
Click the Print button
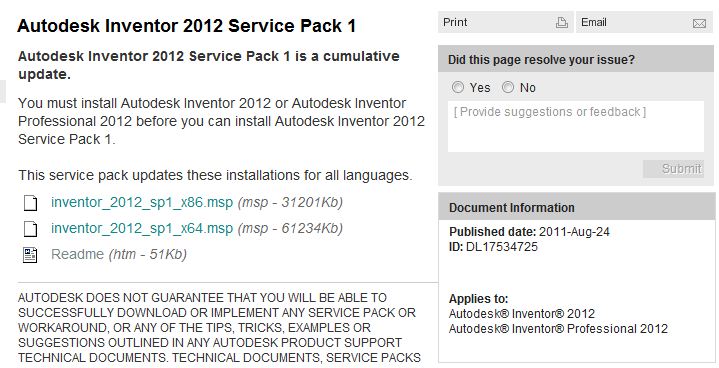pyautogui.click(x=505, y=22)
